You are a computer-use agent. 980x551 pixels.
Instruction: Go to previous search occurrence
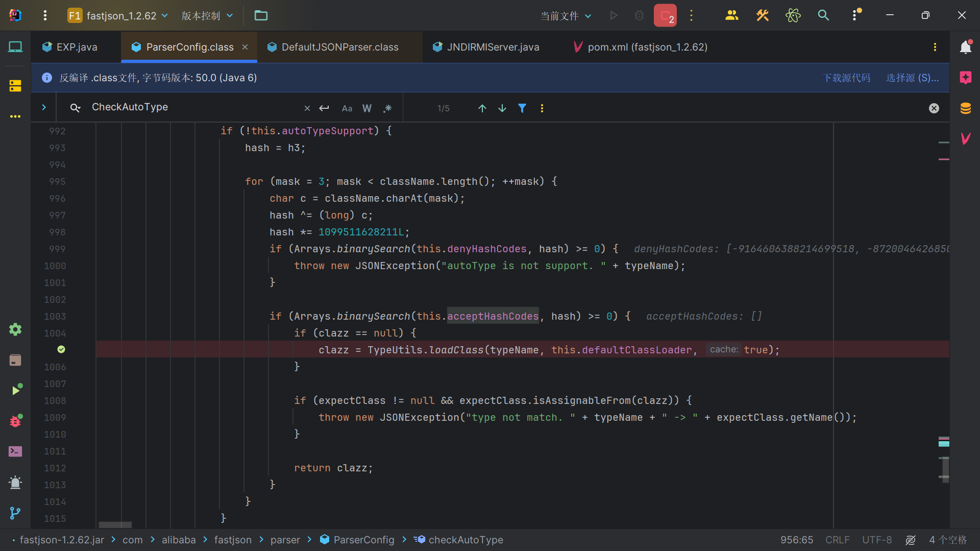[x=482, y=108]
